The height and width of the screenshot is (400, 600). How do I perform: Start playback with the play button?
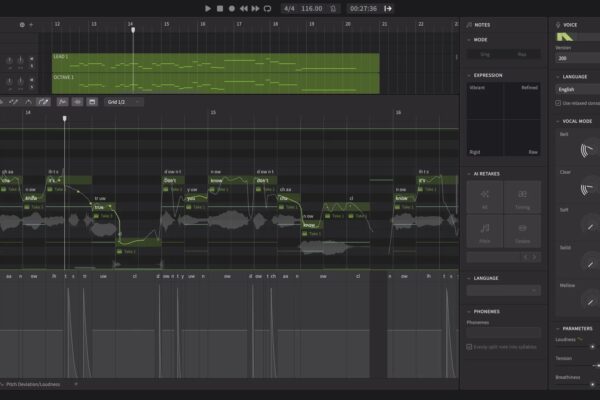[x=208, y=8]
